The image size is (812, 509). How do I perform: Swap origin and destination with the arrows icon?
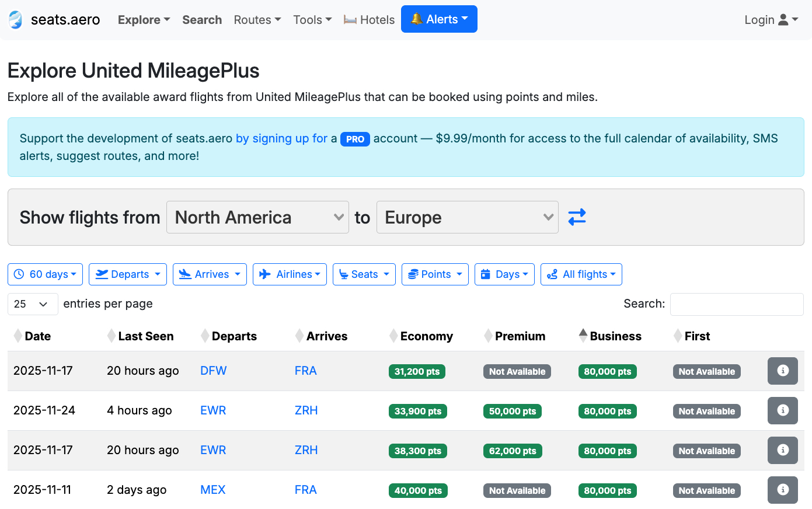point(577,217)
